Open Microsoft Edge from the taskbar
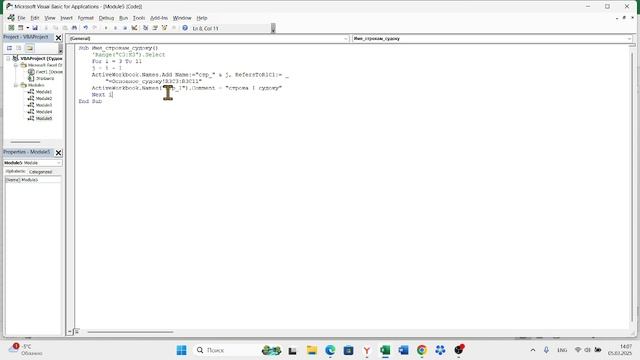The width and height of the screenshot is (640, 360). (x=330, y=350)
